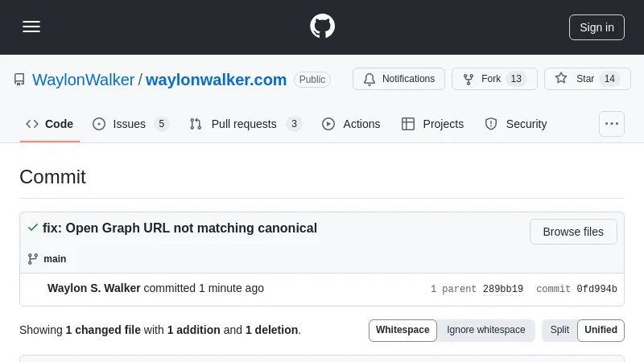Open the Pull requests tab
The image size is (644, 362).
[245, 124]
